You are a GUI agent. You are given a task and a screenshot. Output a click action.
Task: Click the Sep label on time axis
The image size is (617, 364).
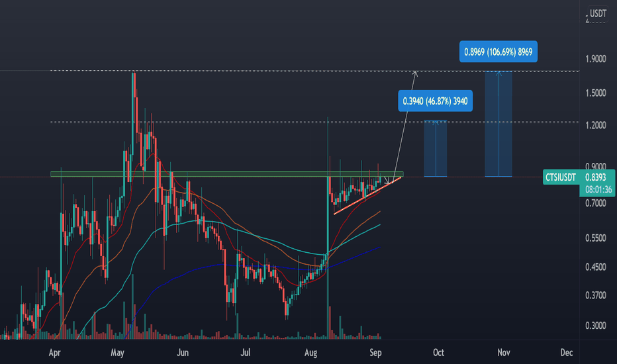[x=376, y=353]
